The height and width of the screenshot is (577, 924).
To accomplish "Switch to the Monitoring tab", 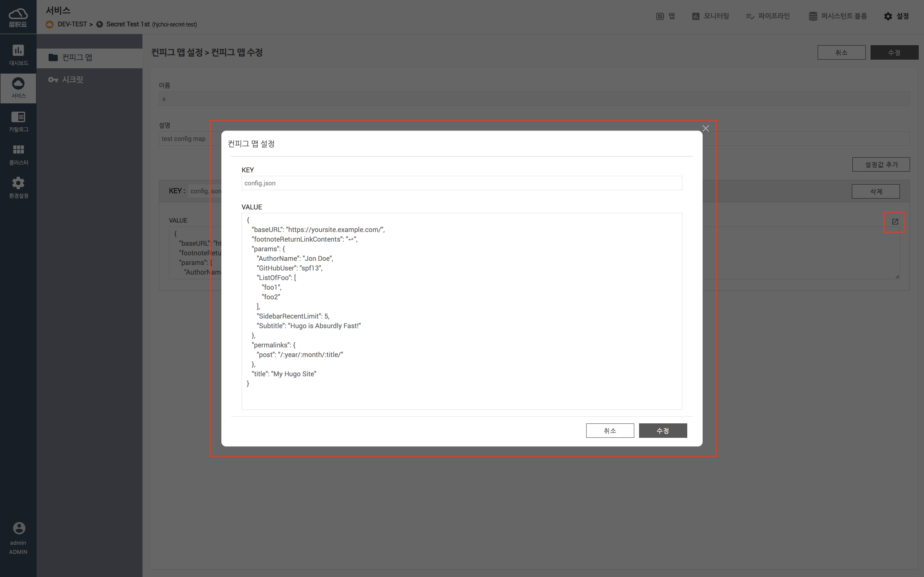I will pyautogui.click(x=711, y=16).
